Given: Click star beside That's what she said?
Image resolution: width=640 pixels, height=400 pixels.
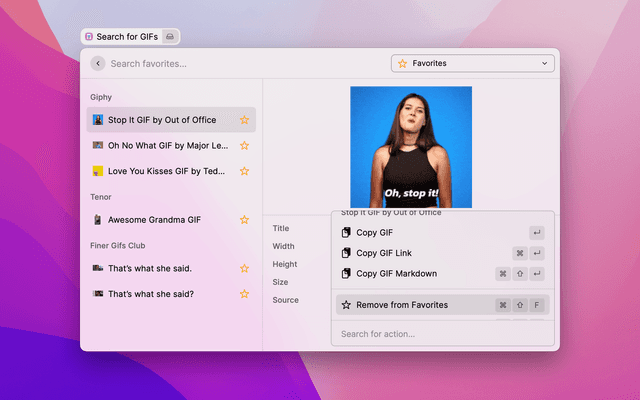Looking at the screenshot, I should point(244,294).
